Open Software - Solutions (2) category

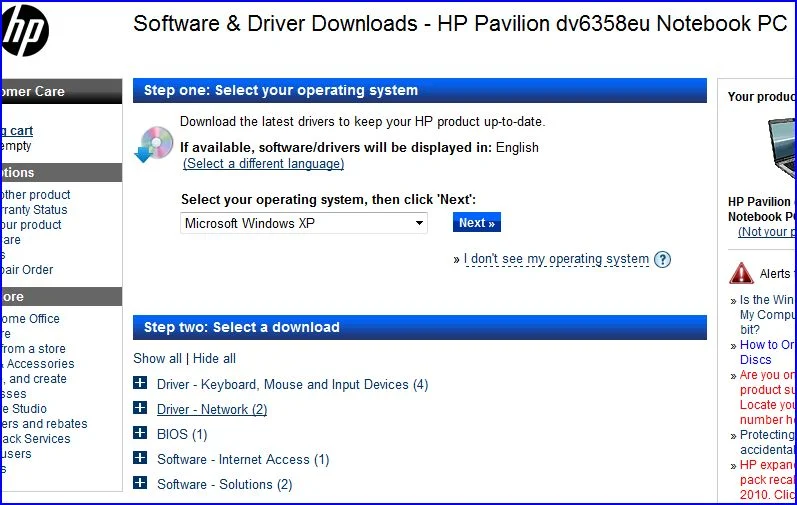pos(224,484)
